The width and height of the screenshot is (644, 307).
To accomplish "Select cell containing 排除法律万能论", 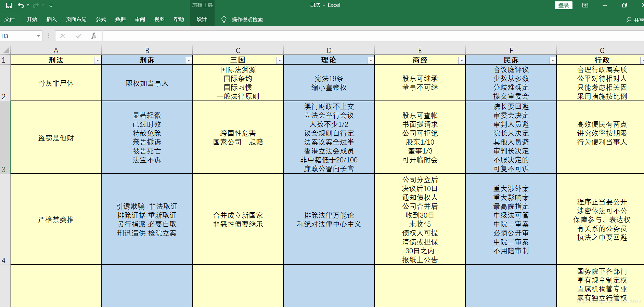I will click(x=329, y=219).
